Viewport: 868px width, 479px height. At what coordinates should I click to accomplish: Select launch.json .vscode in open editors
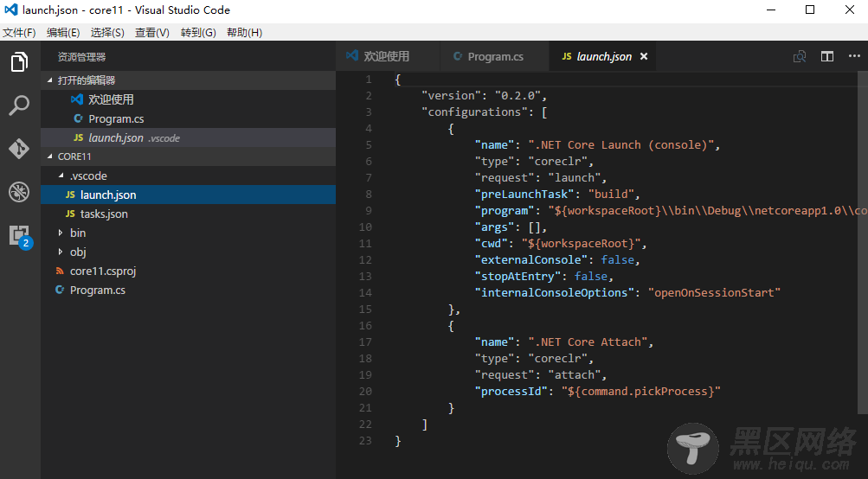click(x=188, y=137)
